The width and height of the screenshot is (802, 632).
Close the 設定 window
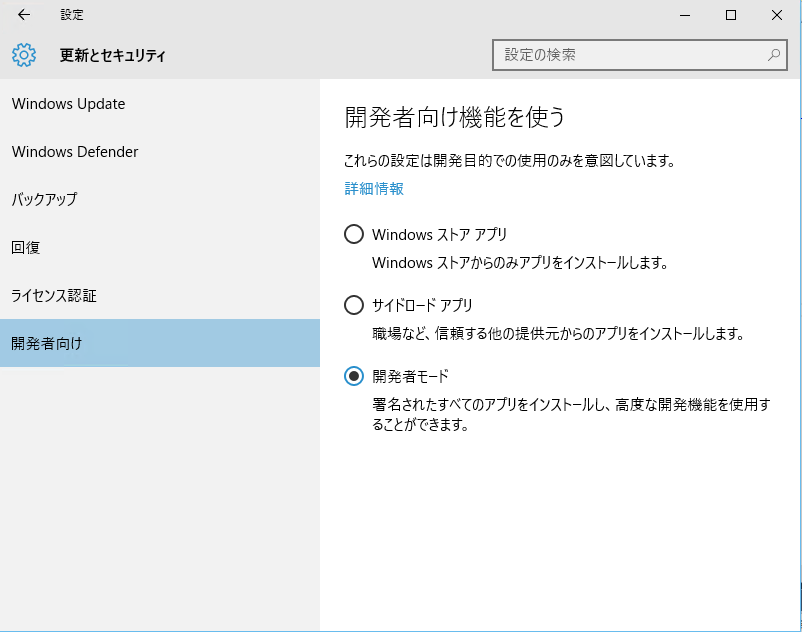coord(777,15)
